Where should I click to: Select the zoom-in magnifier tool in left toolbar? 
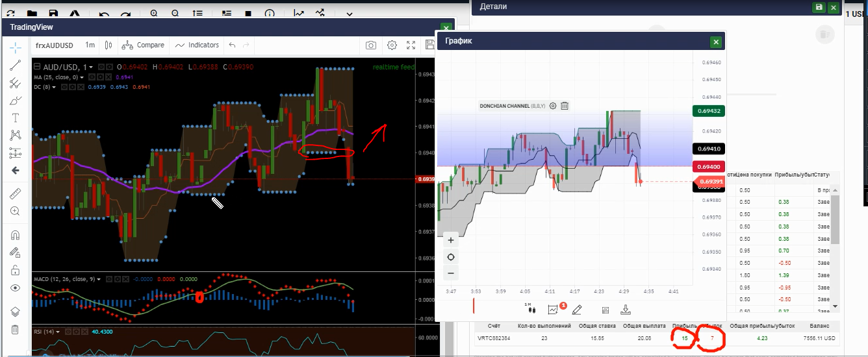pyautogui.click(x=16, y=212)
